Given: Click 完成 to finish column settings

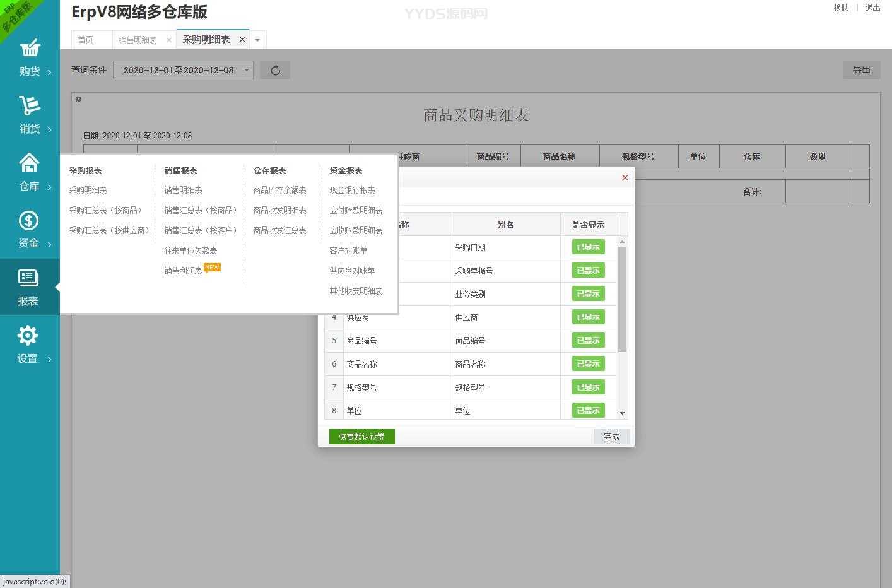Looking at the screenshot, I should (611, 437).
